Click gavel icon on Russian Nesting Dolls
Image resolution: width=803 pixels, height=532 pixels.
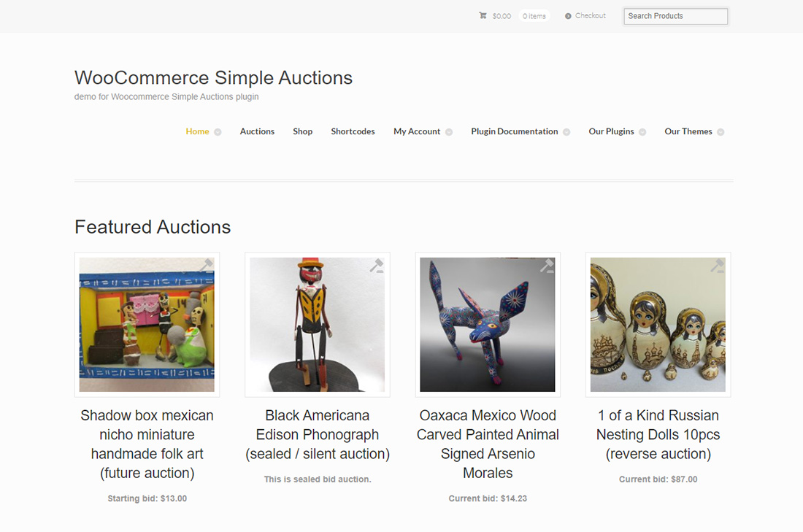[x=718, y=266]
